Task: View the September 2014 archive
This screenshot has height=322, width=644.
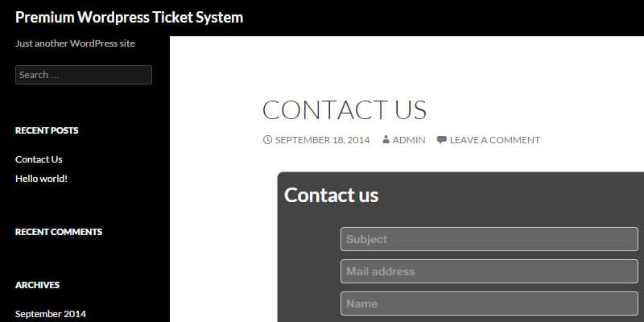Action: coord(51,314)
